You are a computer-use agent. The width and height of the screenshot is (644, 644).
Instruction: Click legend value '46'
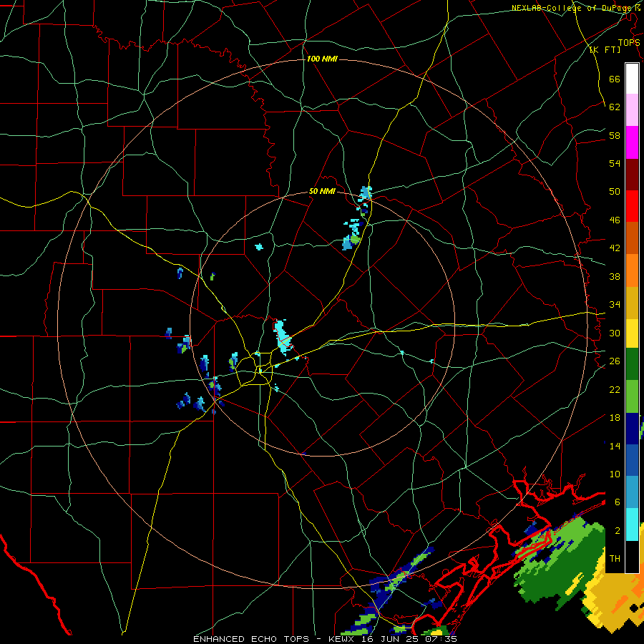(x=615, y=220)
